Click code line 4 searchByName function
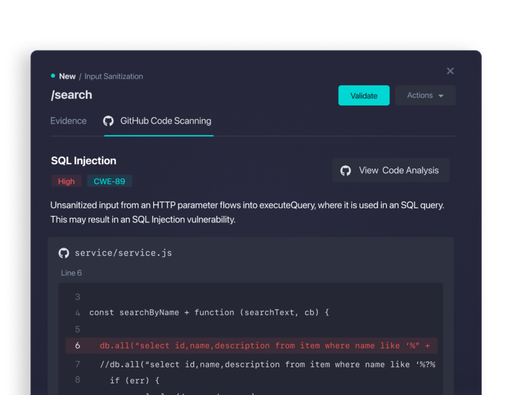The image size is (532, 395). [209, 313]
